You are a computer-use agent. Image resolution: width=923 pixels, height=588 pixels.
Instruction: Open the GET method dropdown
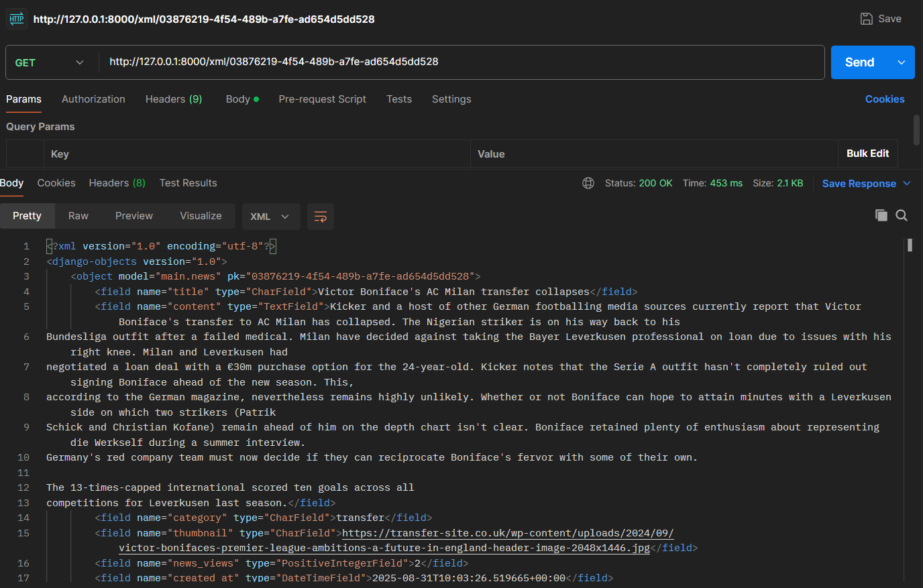click(50, 62)
